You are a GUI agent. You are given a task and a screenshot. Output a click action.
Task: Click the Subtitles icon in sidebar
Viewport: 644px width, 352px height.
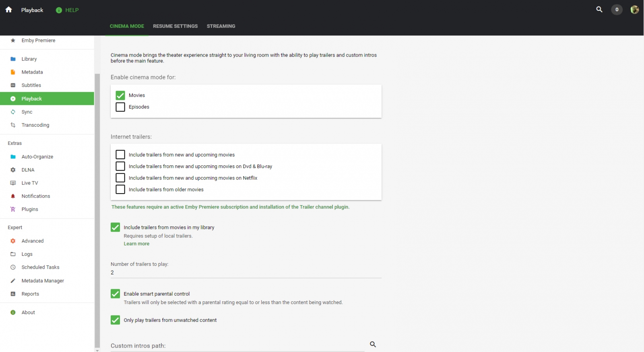click(13, 85)
